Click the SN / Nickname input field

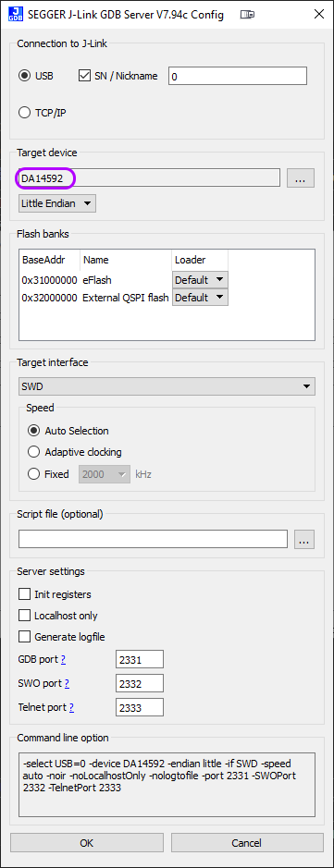(238, 76)
